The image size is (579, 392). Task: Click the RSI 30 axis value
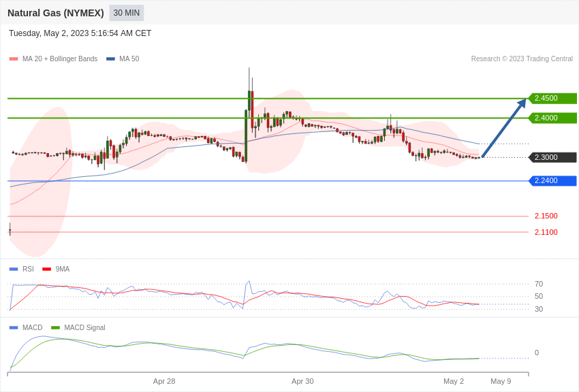[x=539, y=309]
